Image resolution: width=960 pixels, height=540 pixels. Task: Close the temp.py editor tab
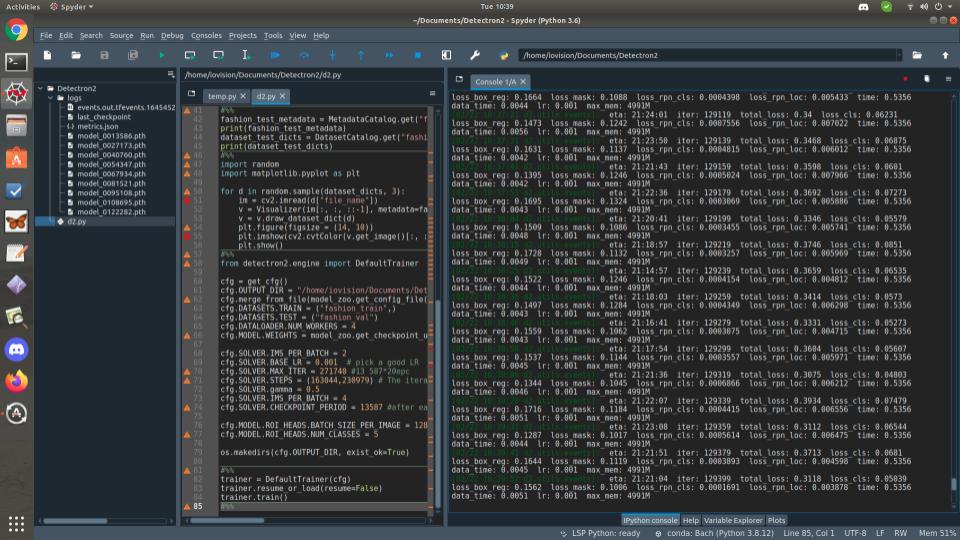tap(243, 96)
